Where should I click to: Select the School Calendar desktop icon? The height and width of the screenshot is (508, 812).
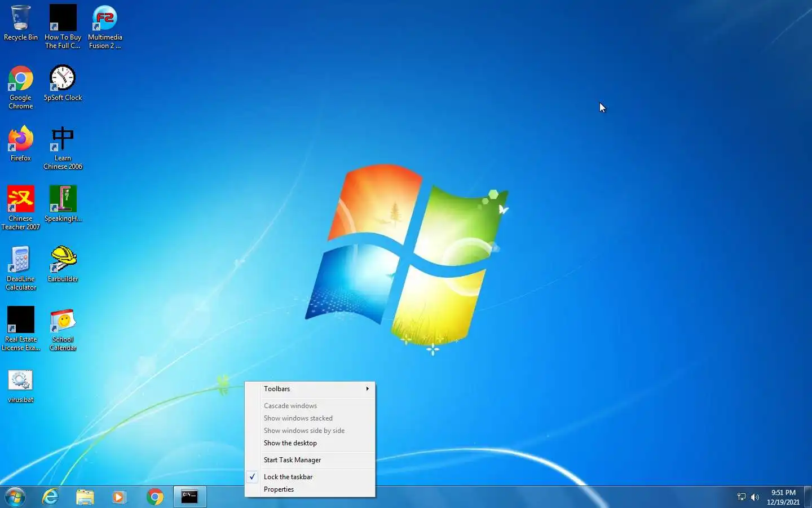(x=63, y=329)
